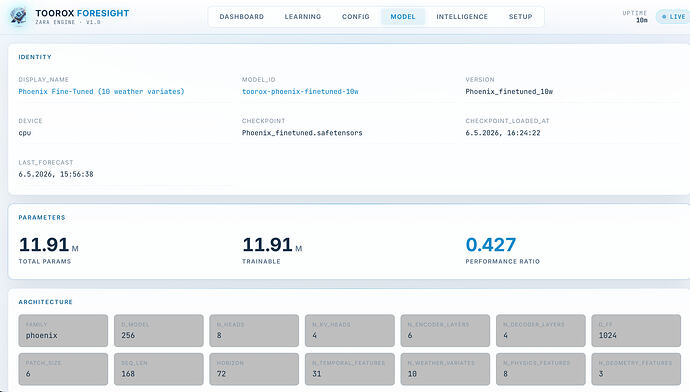Click the N_WEATHER_VARIATES 10 tile
Viewport: 690px width, 392px height.
[x=445, y=369]
